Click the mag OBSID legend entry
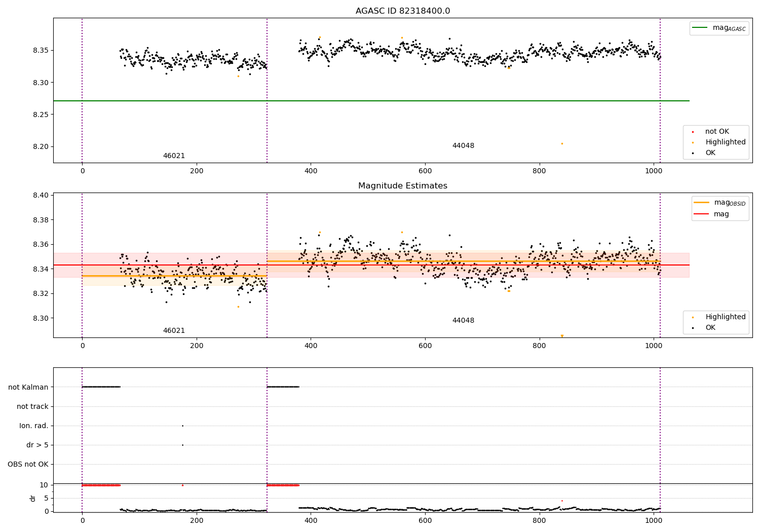This screenshot has width=760, height=532. click(720, 203)
